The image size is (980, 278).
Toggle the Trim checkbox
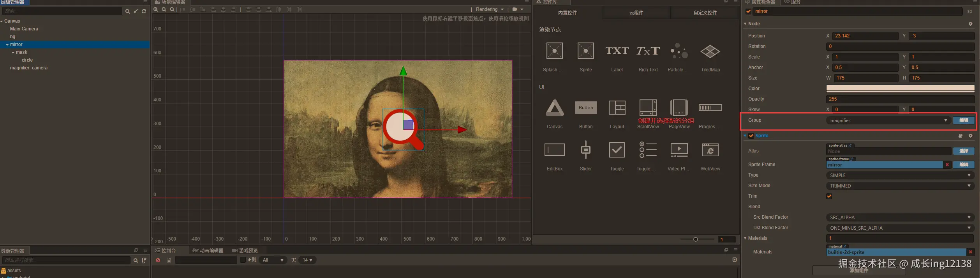click(x=829, y=196)
